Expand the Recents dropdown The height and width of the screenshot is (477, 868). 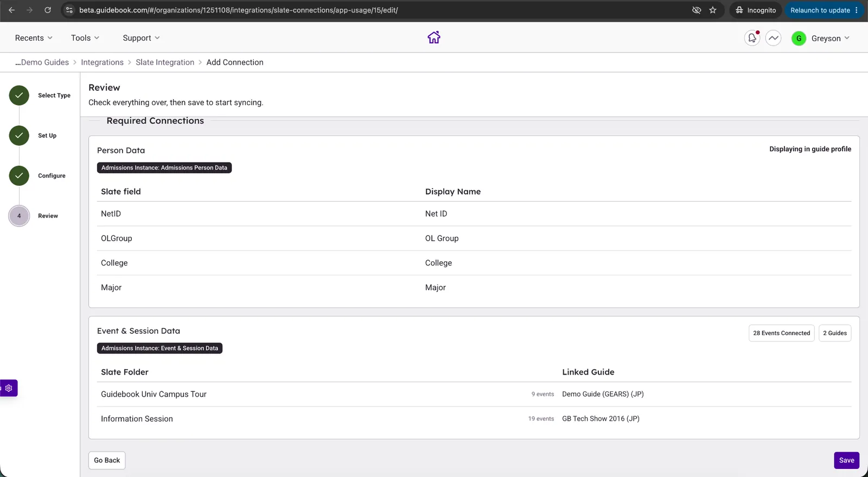pyautogui.click(x=34, y=38)
